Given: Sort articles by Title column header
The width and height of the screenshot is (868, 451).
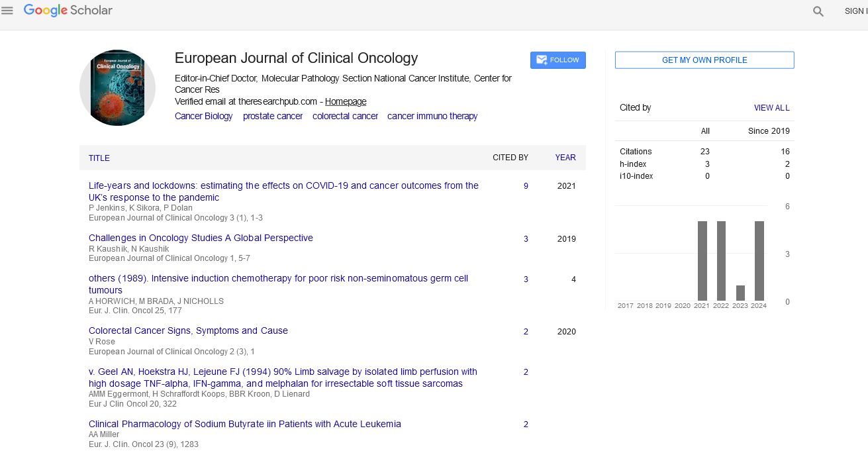Looking at the screenshot, I should coord(99,158).
